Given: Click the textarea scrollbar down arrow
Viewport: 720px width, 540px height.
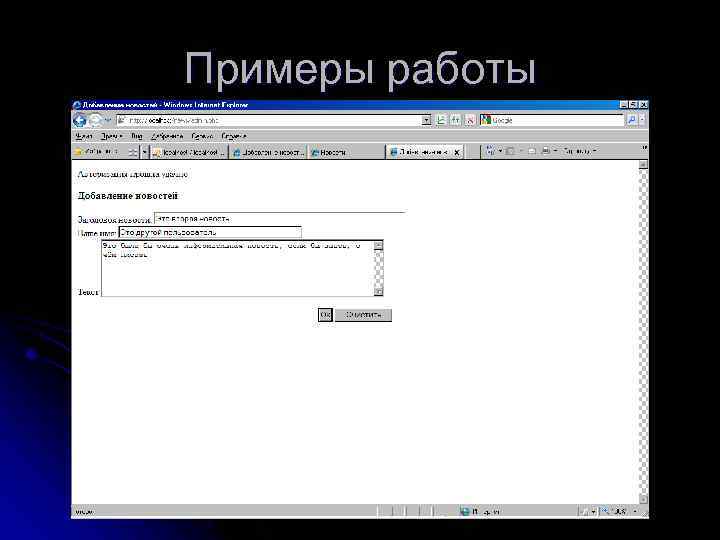Looking at the screenshot, I should tap(379, 291).
